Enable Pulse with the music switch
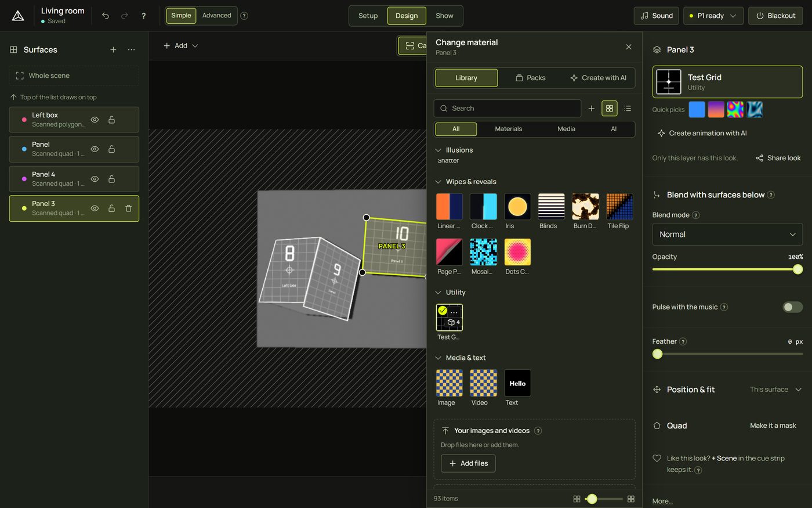The height and width of the screenshot is (508, 812). click(792, 307)
